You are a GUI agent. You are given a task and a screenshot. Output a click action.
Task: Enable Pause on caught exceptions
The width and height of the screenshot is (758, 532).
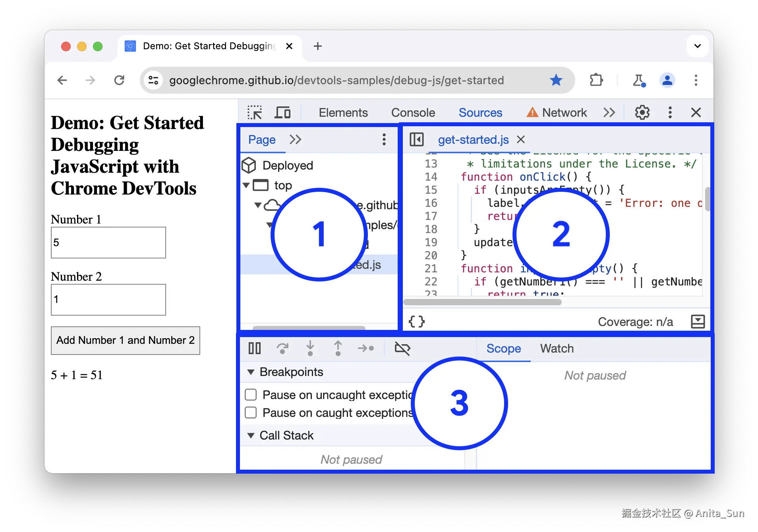[251, 413]
